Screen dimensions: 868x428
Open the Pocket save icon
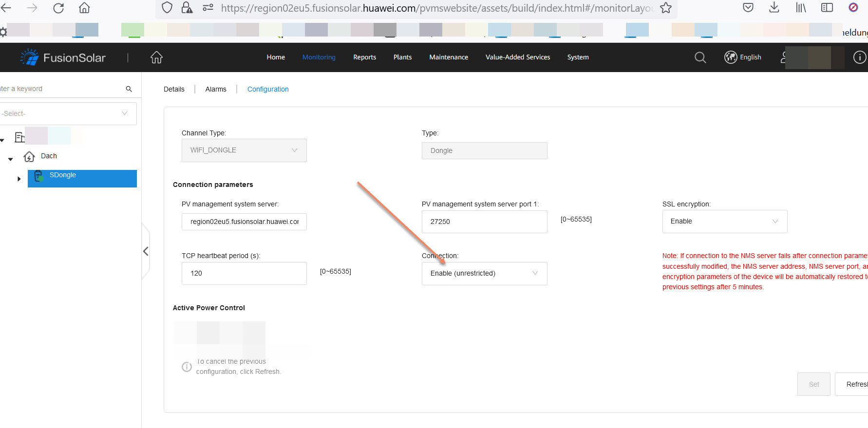[748, 8]
